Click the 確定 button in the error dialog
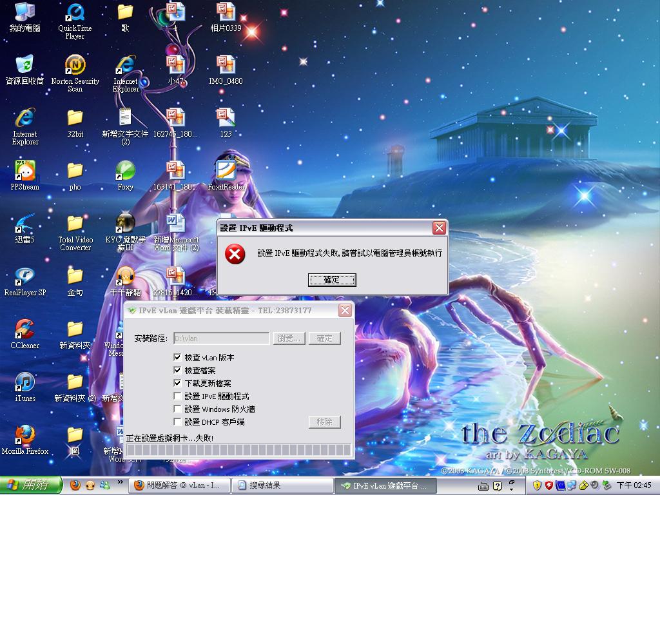This screenshot has height=644, width=660. click(x=332, y=280)
